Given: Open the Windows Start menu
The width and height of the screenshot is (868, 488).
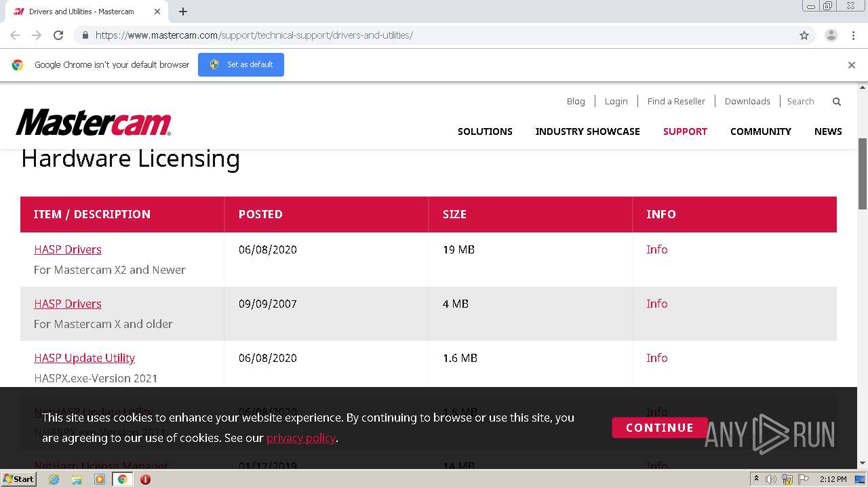Looking at the screenshot, I should click(x=18, y=479).
